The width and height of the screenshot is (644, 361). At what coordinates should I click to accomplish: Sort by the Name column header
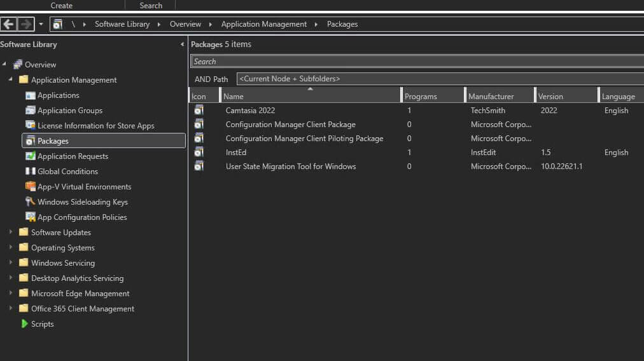pyautogui.click(x=310, y=97)
